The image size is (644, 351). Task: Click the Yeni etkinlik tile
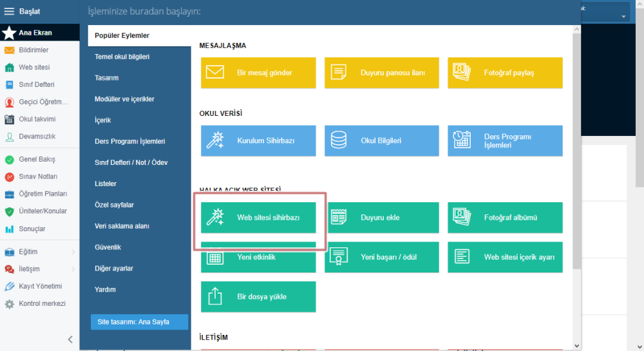tap(258, 257)
